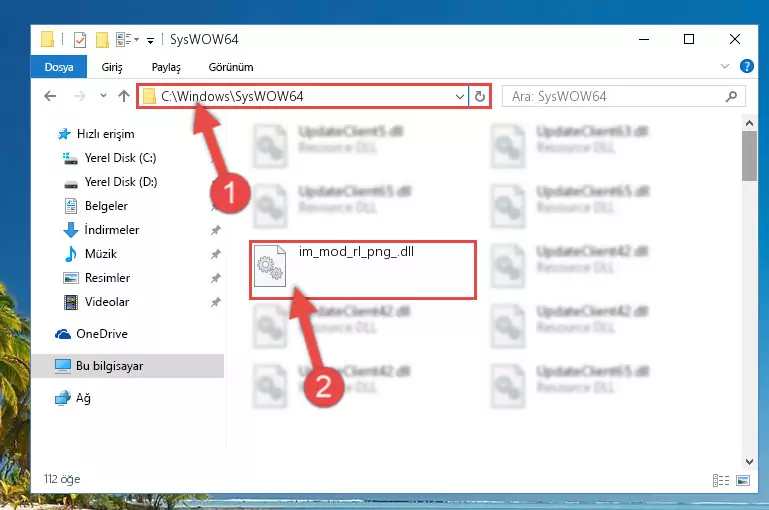Image resolution: width=769 pixels, height=510 pixels.
Task: Select Bu bilgisayar in the navigation pane
Action: point(128,366)
